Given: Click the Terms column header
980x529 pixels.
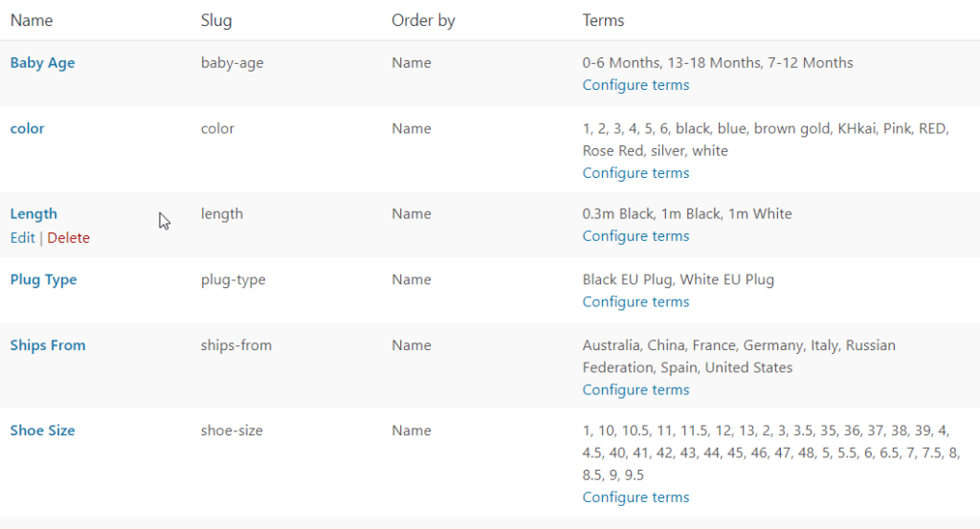Looking at the screenshot, I should [x=603, y=20].
